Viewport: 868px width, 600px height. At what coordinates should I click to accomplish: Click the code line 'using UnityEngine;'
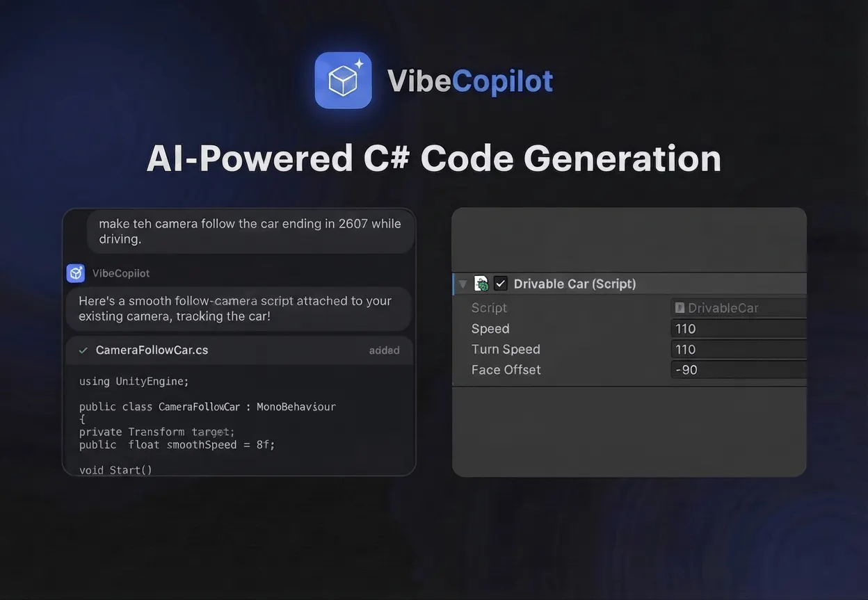134,381
